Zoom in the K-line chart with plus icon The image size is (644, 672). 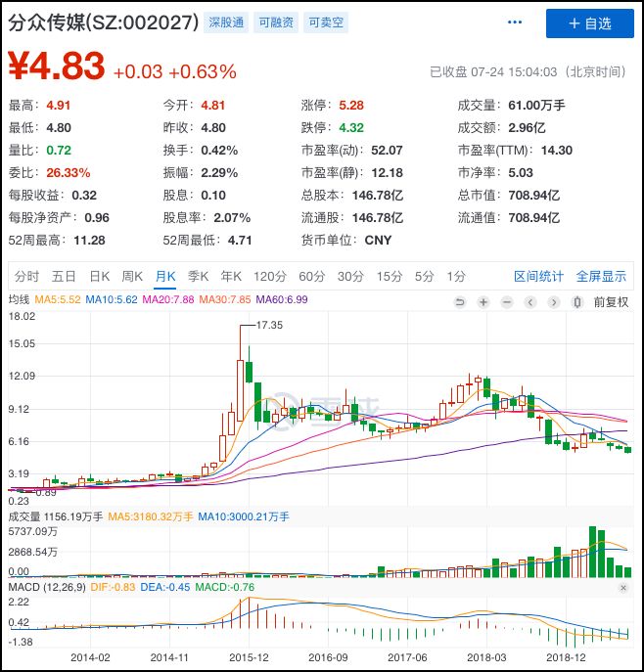click(x=483, y=302)
